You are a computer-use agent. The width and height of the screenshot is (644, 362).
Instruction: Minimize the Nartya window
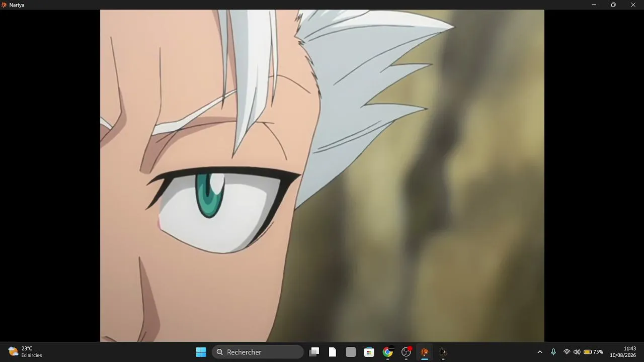coord(594,5)
